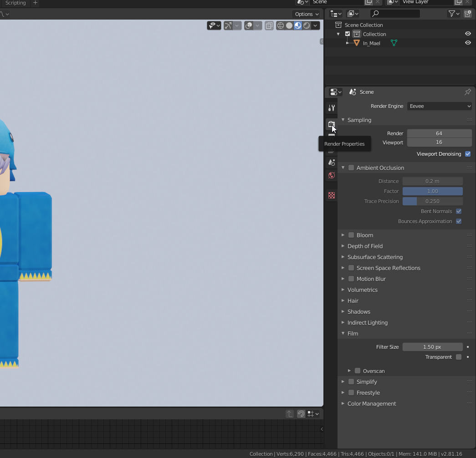The width and height of the screenshot is (476, 458).
Task: Hide the Collection with its eye icon
Action: click(x=468, y=34)
